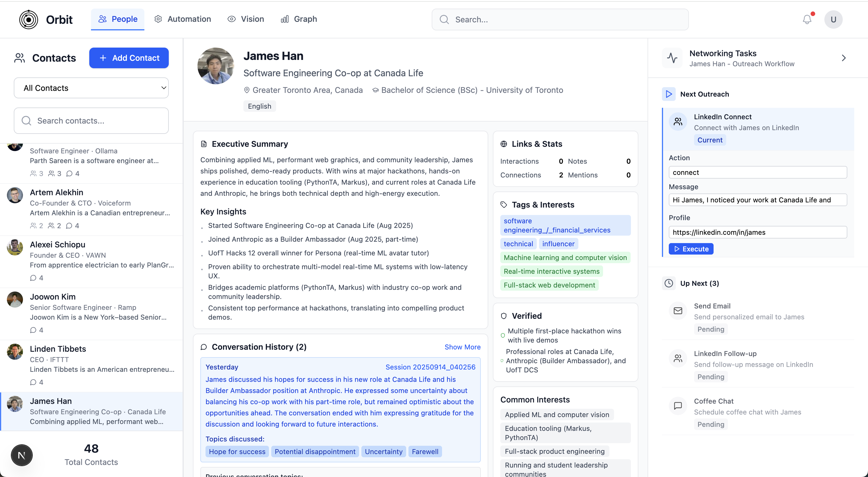The height and width of the screenshot is (477, 868).
Task: Click Show More in Conversation History
Action: [462, 347]
